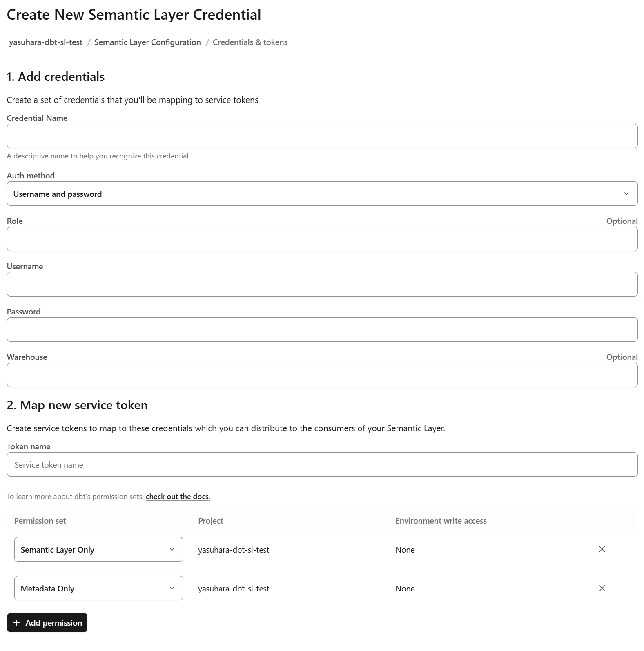
Task: Click into the Role input field
Action: (x=322, y=239)
